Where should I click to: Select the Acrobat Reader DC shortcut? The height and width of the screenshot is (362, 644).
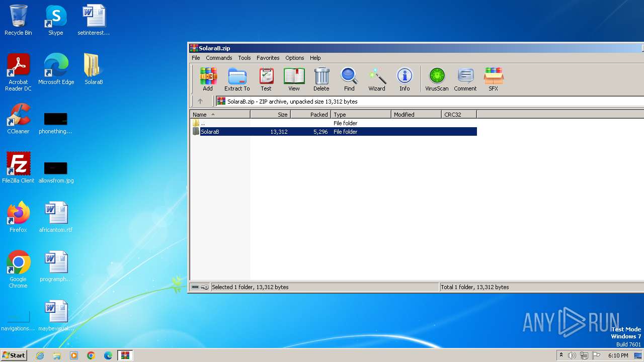[18, 72]
